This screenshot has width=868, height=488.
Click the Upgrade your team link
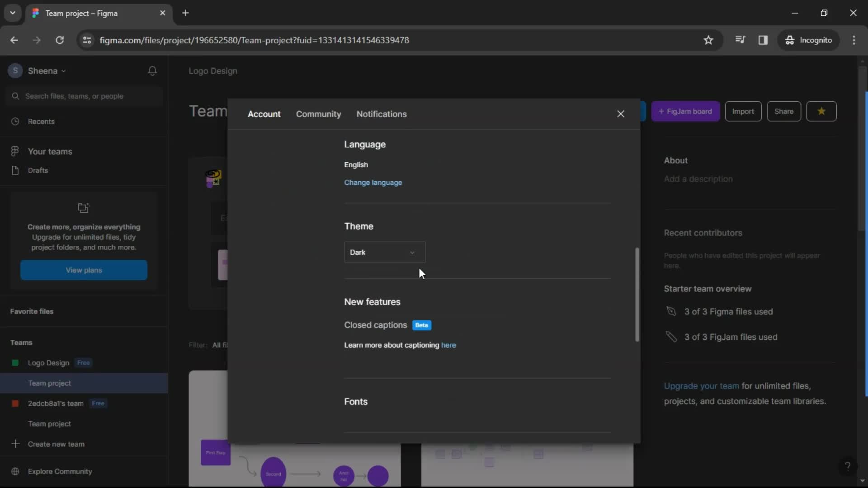click(x=700, y=385)
